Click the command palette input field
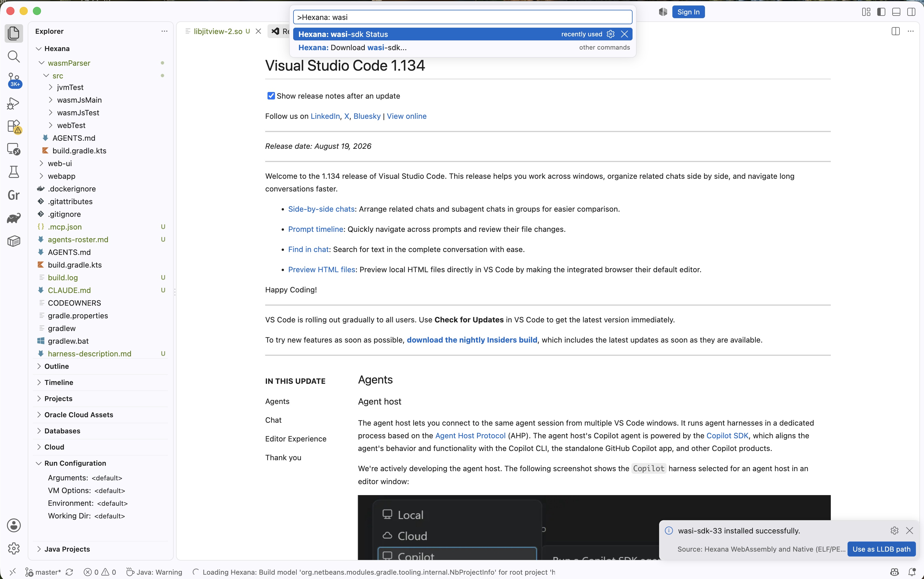The image size is (924, 579). [463, 17]
